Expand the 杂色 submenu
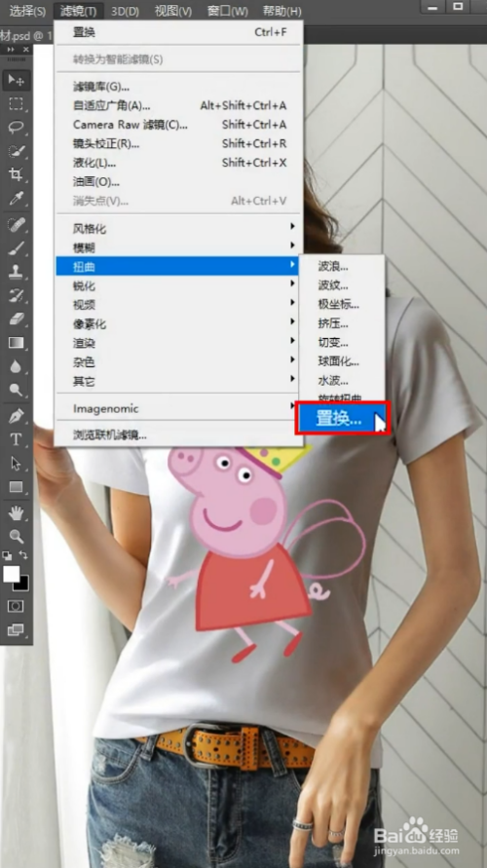 177,362
